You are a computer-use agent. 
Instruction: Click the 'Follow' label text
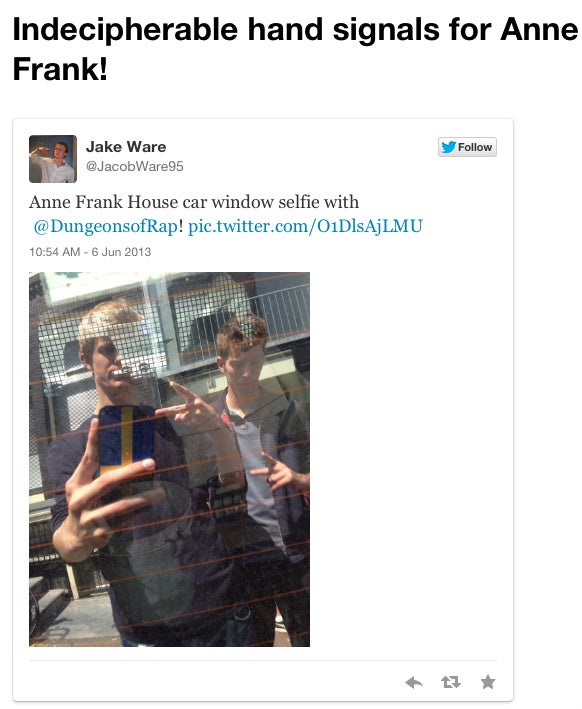point(475,147)
